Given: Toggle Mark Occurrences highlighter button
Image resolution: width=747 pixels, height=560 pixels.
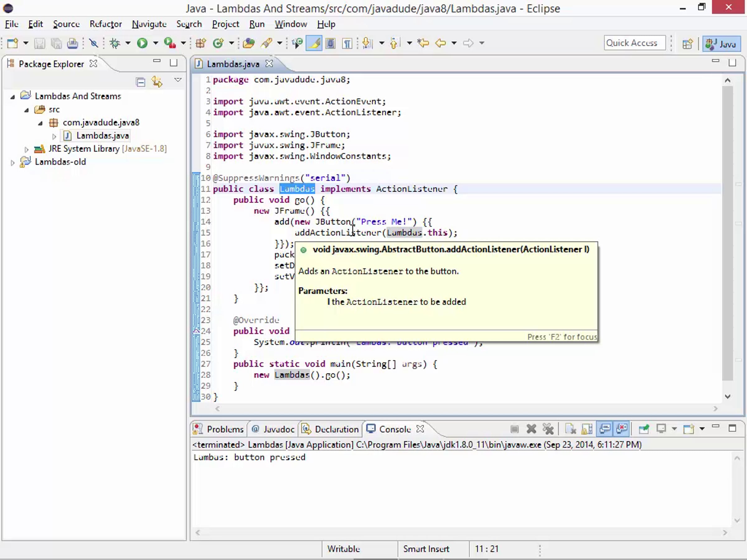Looking at the screenshot, I should click(x=314, y=43).
